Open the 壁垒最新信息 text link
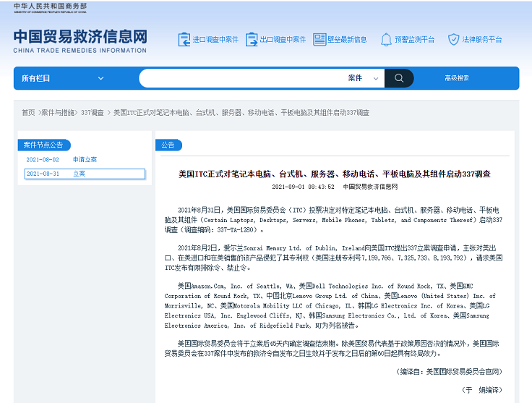 pos(347,40)
